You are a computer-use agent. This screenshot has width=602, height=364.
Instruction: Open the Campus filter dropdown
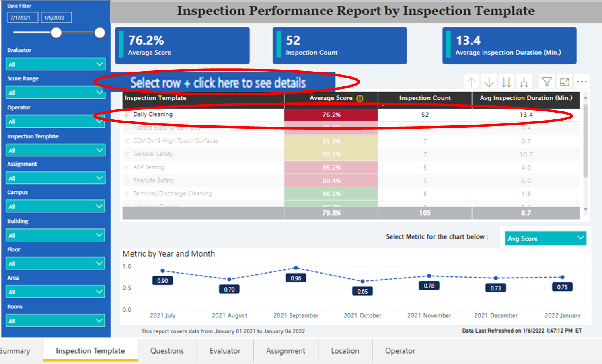(55, 206)
